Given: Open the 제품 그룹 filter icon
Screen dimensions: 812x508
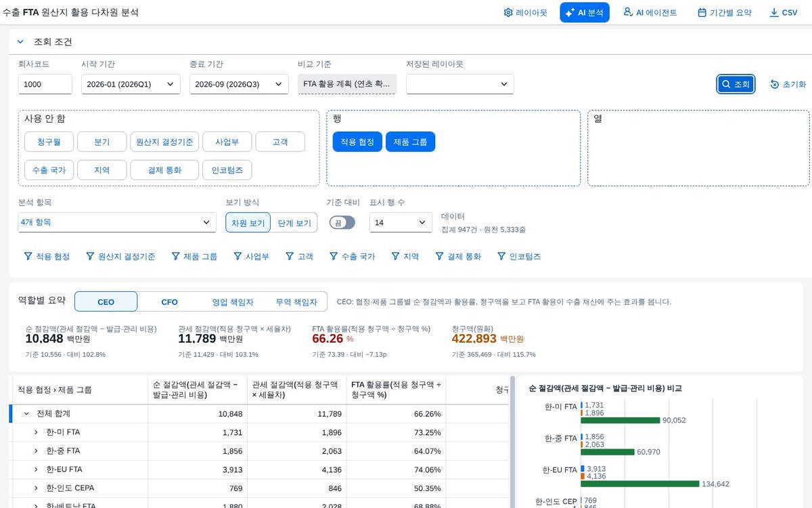Looking at the screenshot, I should pos(176,257).
